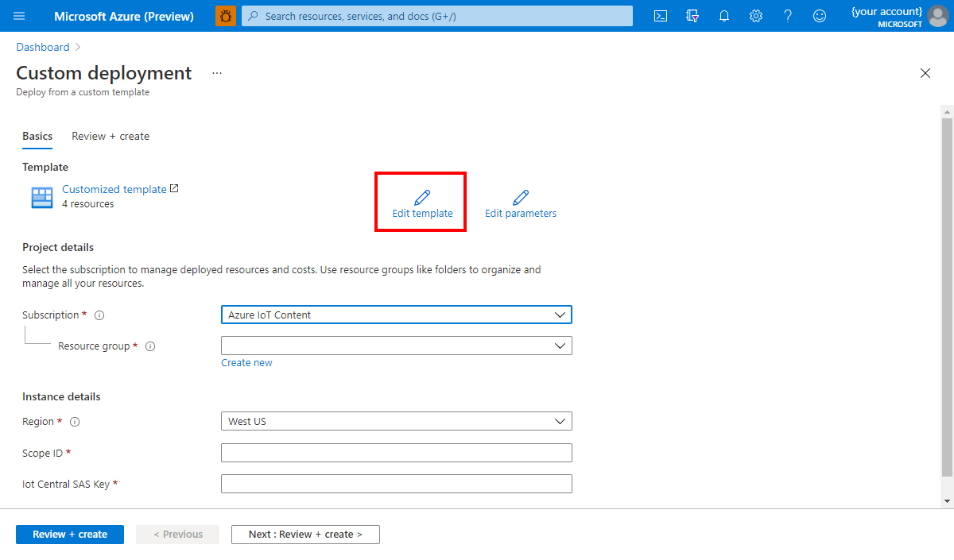Click the Review + create button

coord(69,534)
